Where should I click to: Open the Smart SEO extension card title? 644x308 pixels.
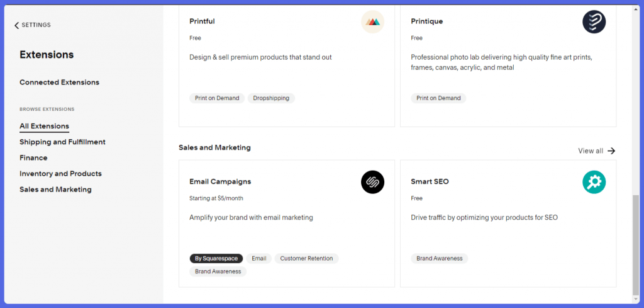[x=430, y=182]
